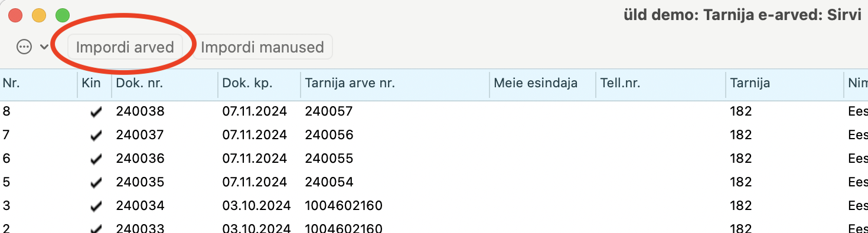Open the ellipsis actions menu icon
The width and height of the screenshot is (868, 233).
pos(24,47)
